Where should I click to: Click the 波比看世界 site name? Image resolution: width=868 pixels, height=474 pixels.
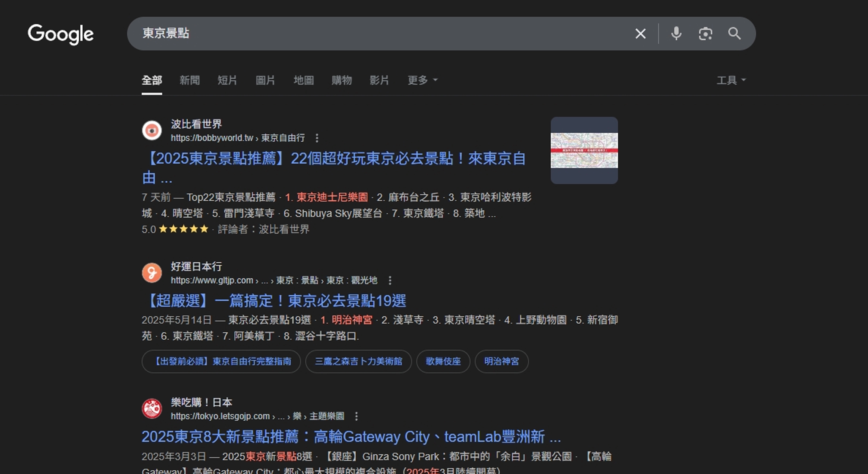coord(196,124)
